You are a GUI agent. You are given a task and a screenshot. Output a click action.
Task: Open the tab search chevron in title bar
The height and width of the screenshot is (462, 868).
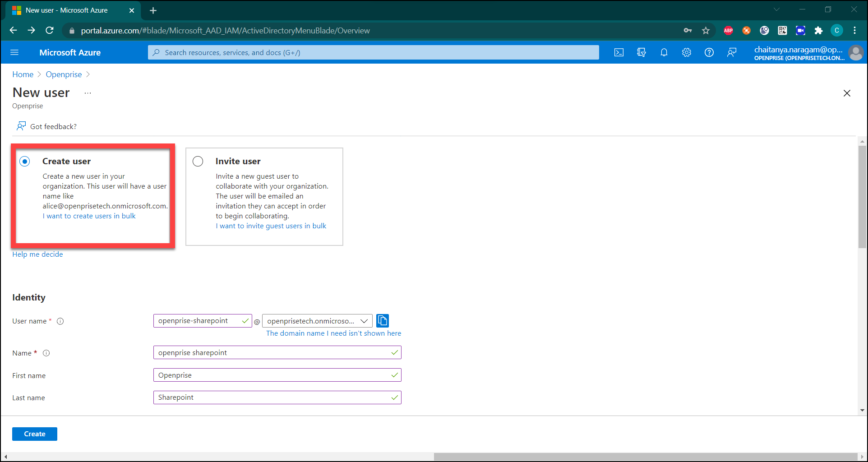click(776, 9)
